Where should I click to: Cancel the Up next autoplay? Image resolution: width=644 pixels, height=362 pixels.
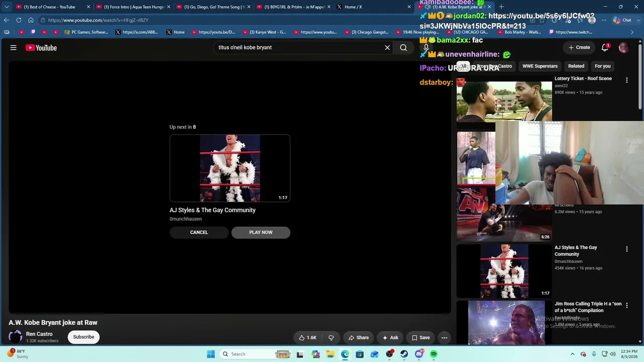tap(199, 232)
